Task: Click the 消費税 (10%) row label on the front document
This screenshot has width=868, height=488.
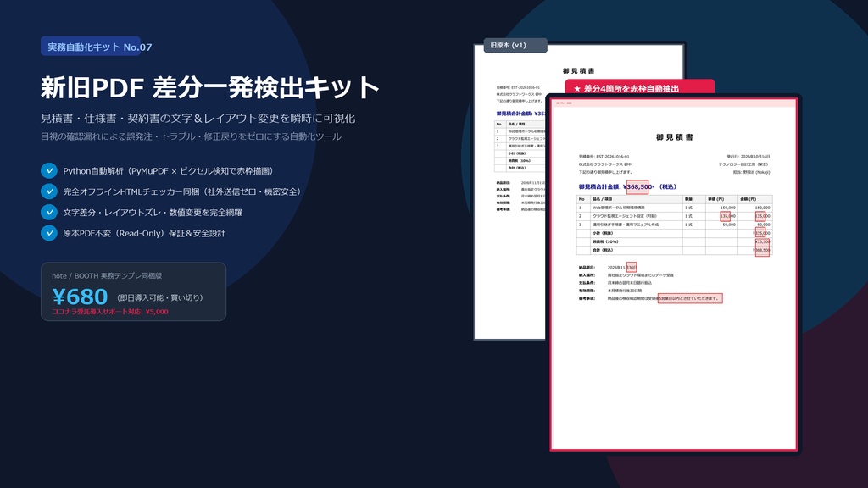Action: [x=605, y=241]
